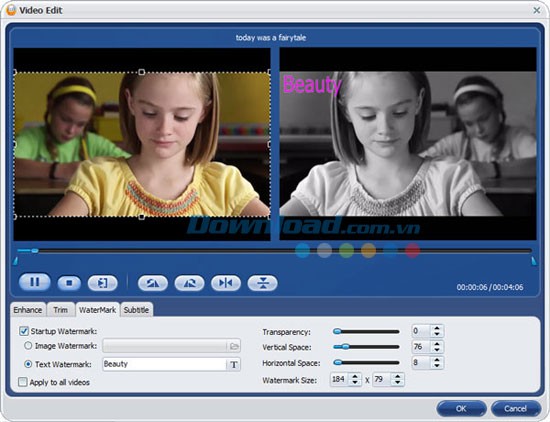Rotate video left with first rotate button
Image resolution: width=550 pixels, height=422 pixels.
click(x=153, y=283)
